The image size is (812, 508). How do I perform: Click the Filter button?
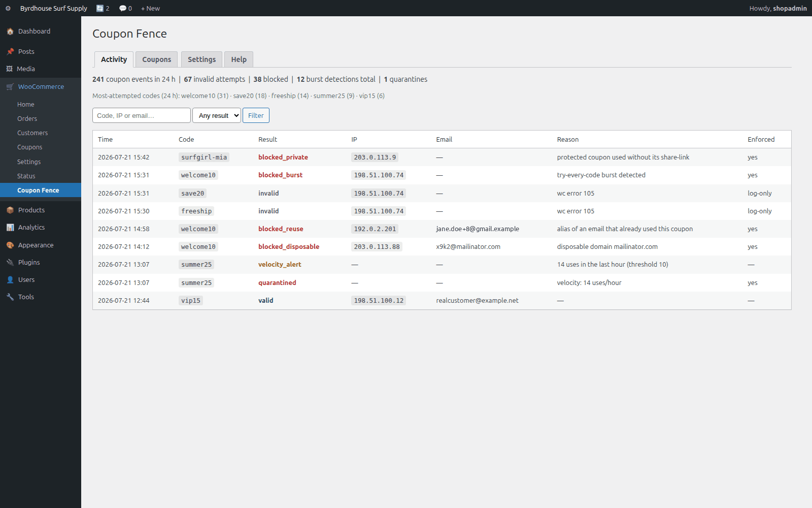(x=256, y=115)
